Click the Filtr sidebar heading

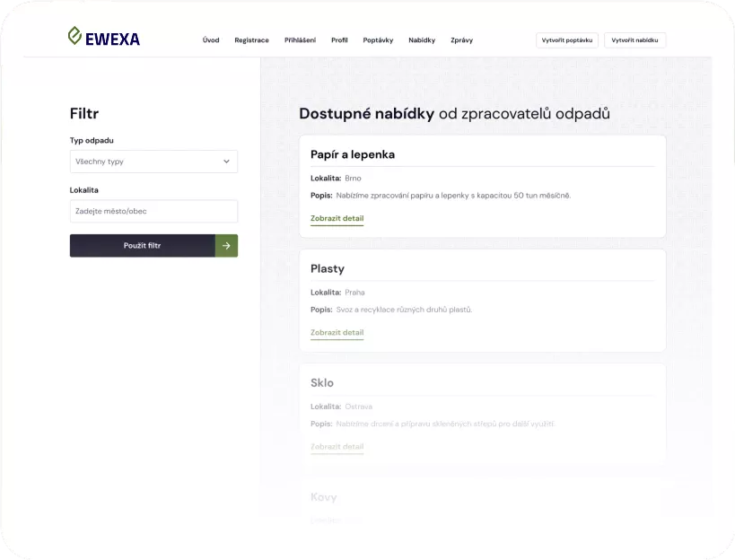point(84,113)
